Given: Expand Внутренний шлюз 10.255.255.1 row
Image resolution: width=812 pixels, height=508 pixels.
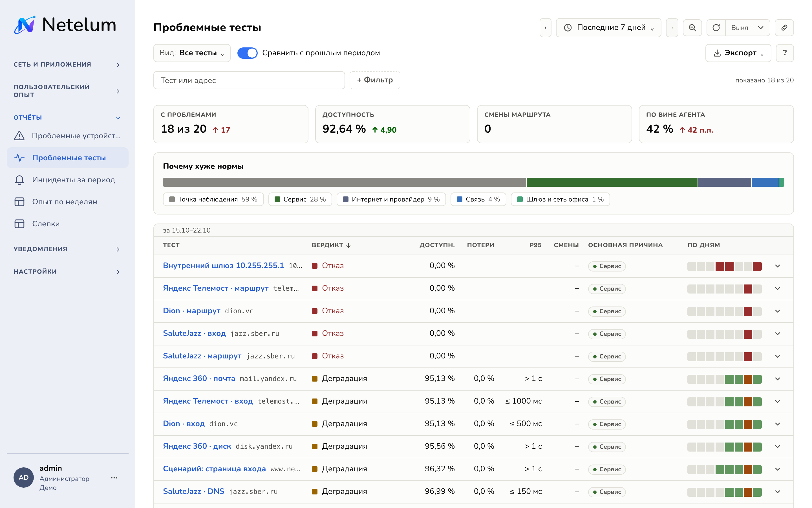Looking at the screenshot, I should tap(777, 266).
